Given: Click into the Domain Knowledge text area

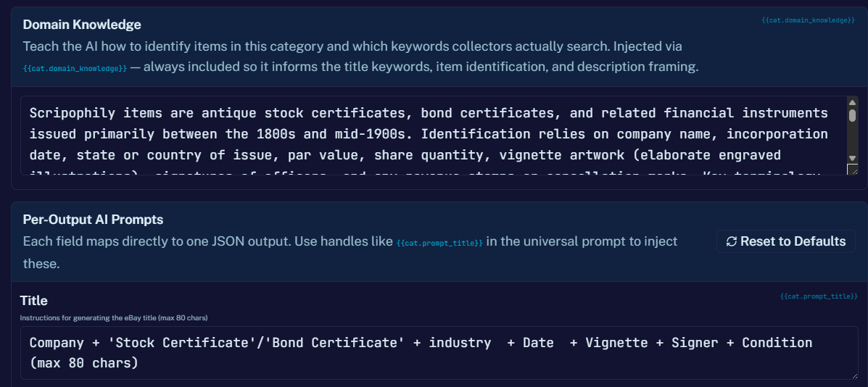Looking at the screenshot, I should click(434, 136).
